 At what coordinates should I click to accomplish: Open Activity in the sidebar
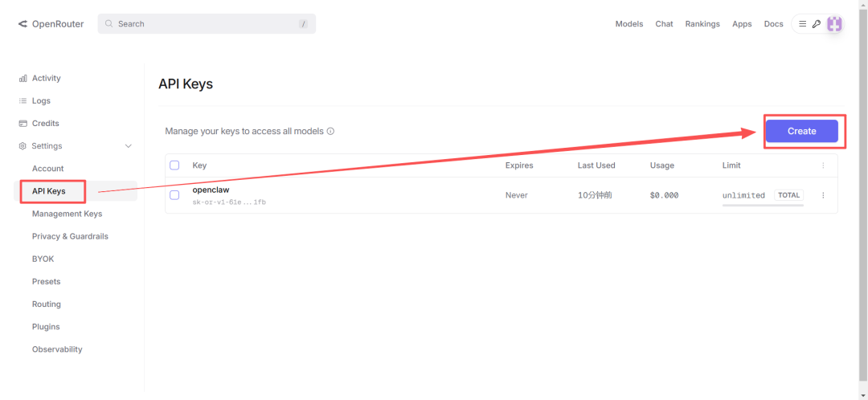point(47,79)
